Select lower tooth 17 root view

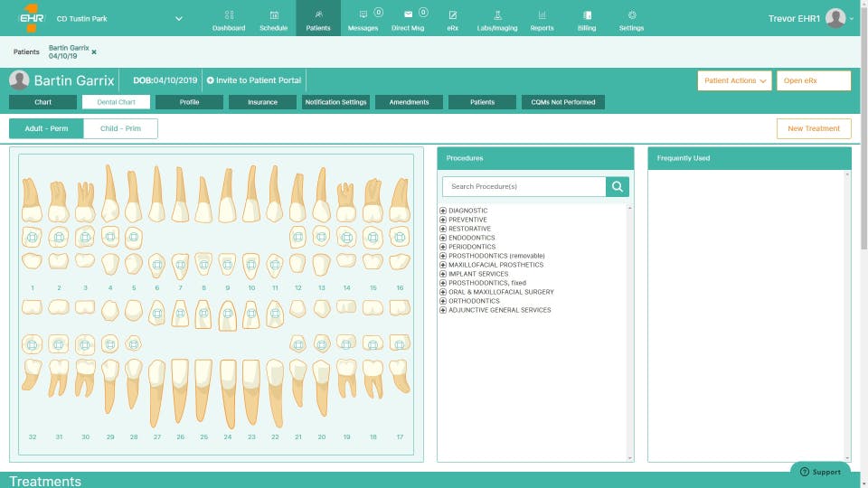pyautogui.click(x=400, y=376)
